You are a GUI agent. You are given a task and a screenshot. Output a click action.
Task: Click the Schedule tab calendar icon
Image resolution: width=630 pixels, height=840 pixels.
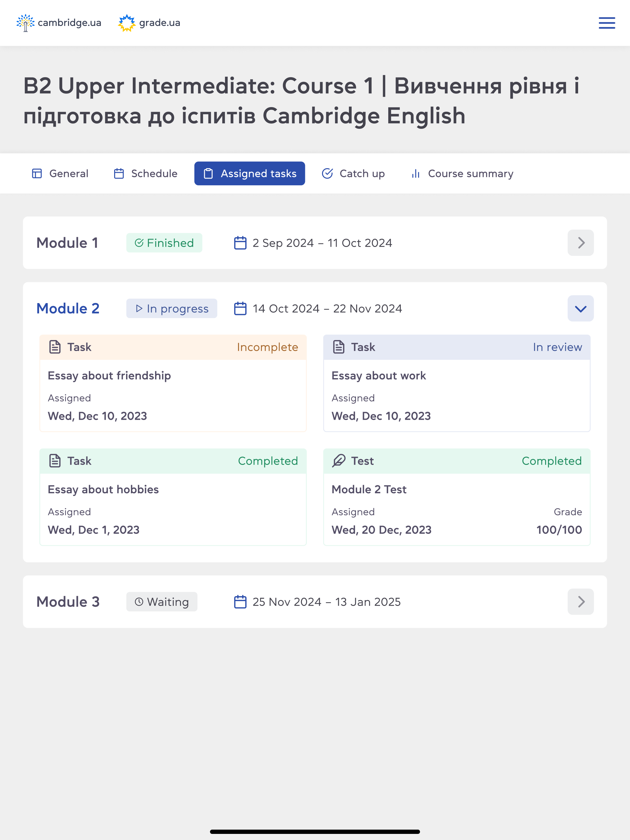119,174
